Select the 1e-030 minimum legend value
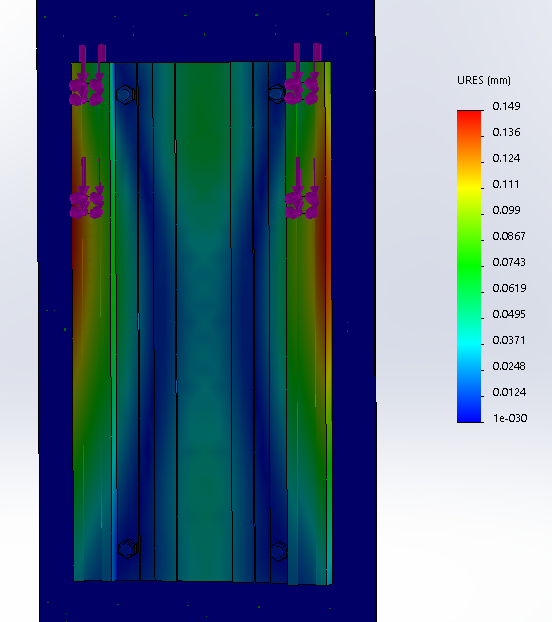 click(x=510, y=418)
